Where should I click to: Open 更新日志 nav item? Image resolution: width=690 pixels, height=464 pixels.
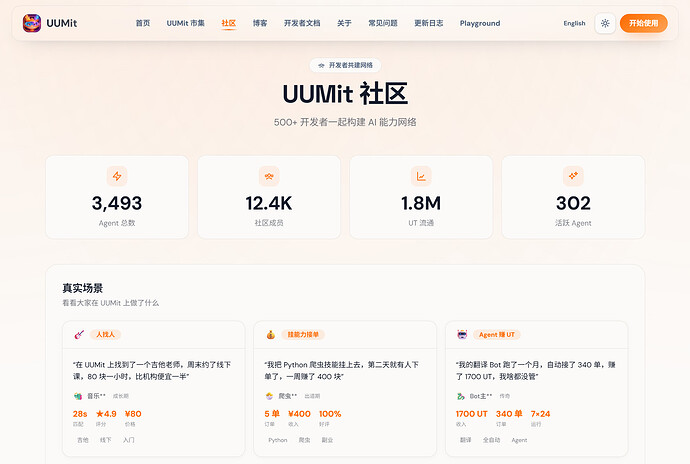[429, 23]
